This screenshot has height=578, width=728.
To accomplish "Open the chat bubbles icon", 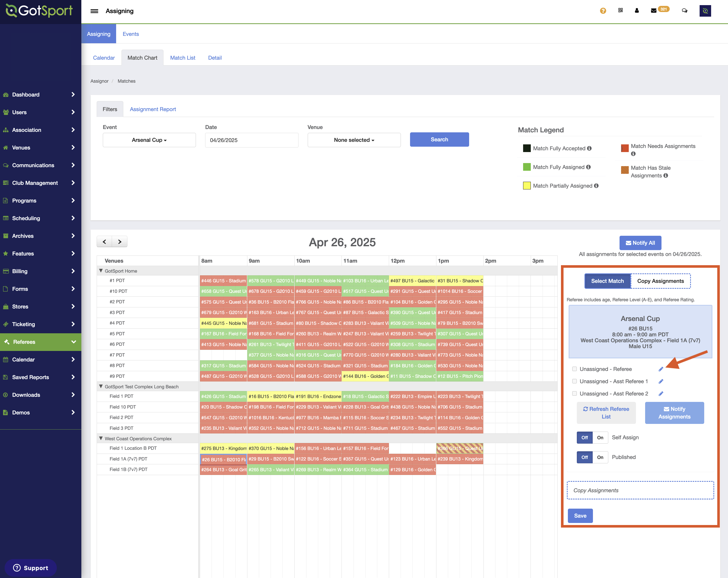I will (x=685, y=11).
